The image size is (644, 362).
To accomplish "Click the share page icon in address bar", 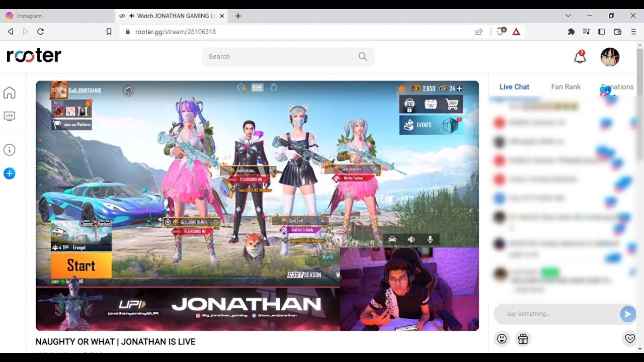I will tap(479, 32).
